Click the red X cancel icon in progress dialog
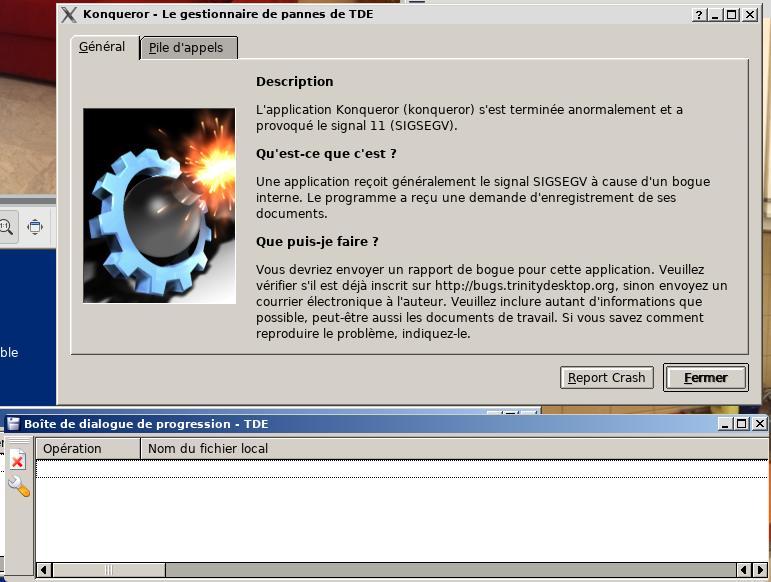This screenshot has height=582, width=771. pyautogui.click(x=17, y=460)
